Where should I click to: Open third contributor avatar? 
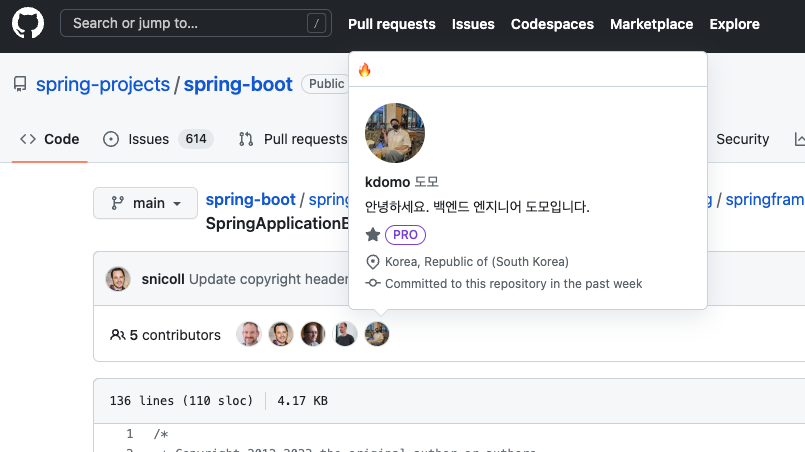(x=313, y=334)
